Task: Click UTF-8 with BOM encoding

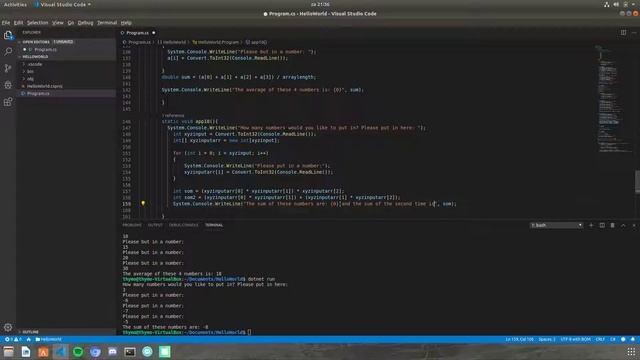Action: tap(576, 339)
